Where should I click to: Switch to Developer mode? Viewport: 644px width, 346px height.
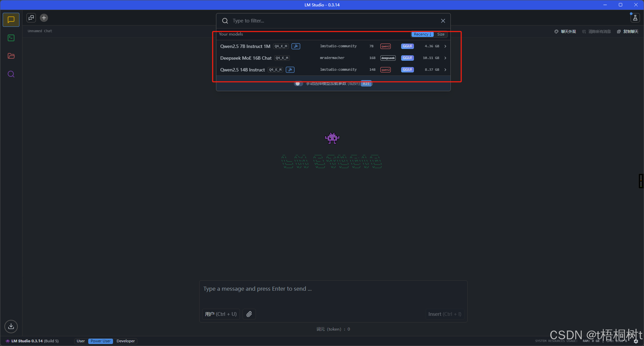coord(126,341)
